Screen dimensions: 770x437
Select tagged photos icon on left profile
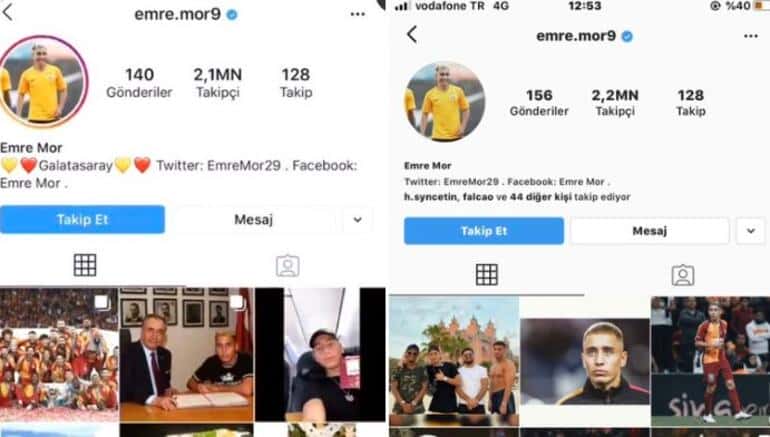[x=288, y=266]
